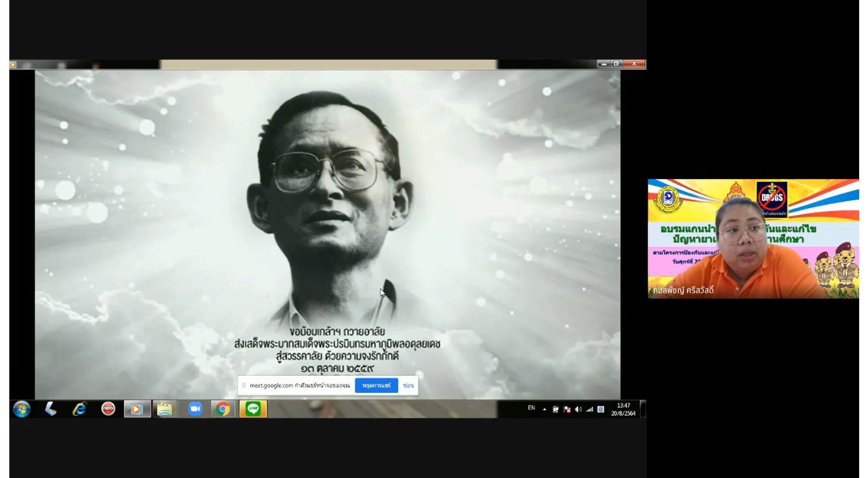Switch to media player taskbar window

[x=137, y=409]
